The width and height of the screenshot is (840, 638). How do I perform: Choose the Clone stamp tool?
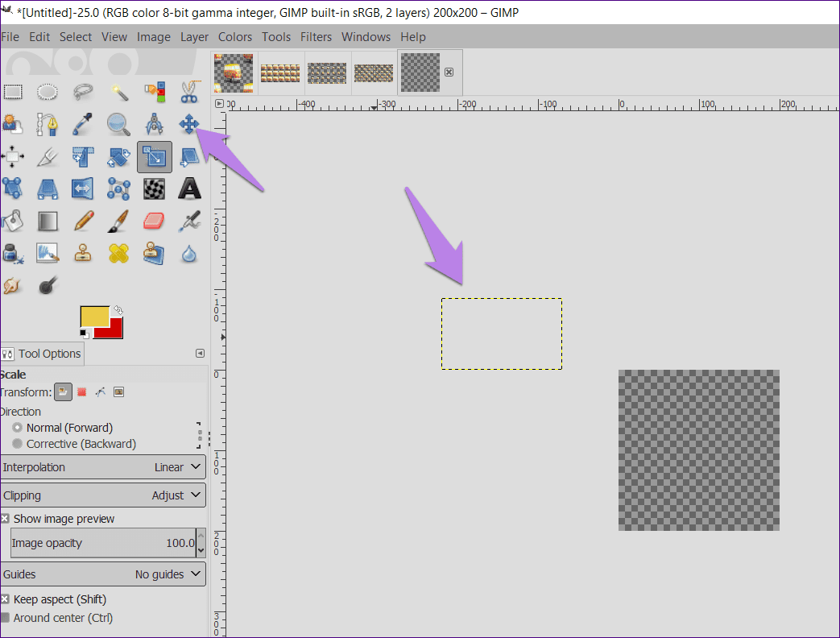83,254
